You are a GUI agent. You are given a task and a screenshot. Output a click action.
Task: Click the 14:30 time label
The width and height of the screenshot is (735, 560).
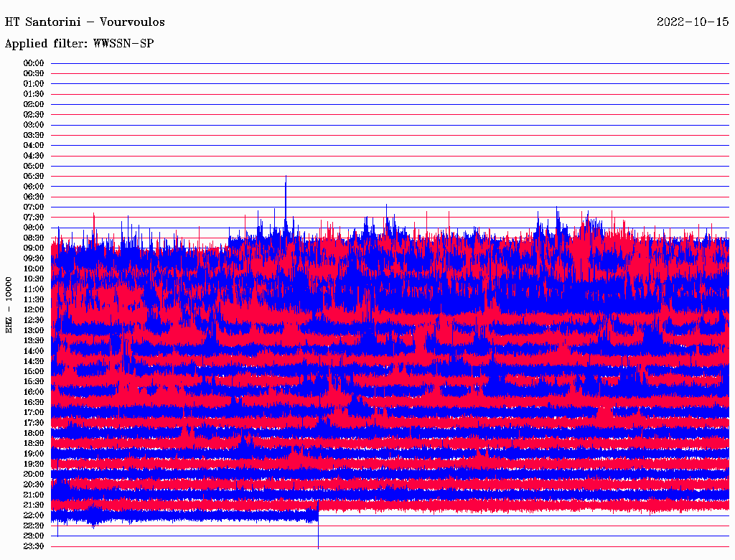[34, 361]
